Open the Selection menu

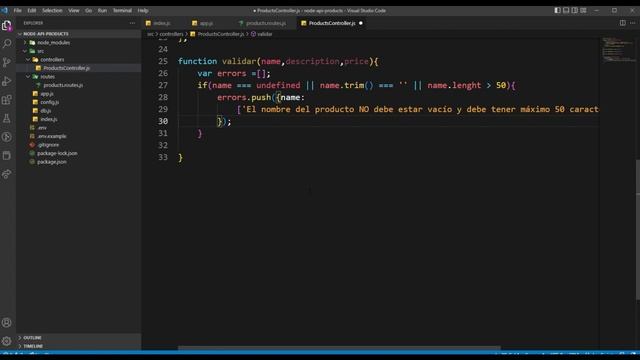tap(52, 11)
